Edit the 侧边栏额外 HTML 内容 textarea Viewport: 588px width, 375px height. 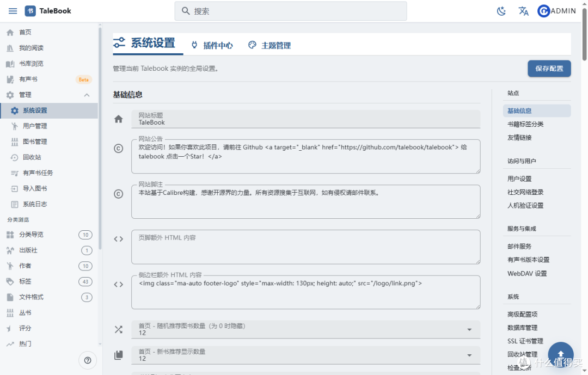point(305,292)
